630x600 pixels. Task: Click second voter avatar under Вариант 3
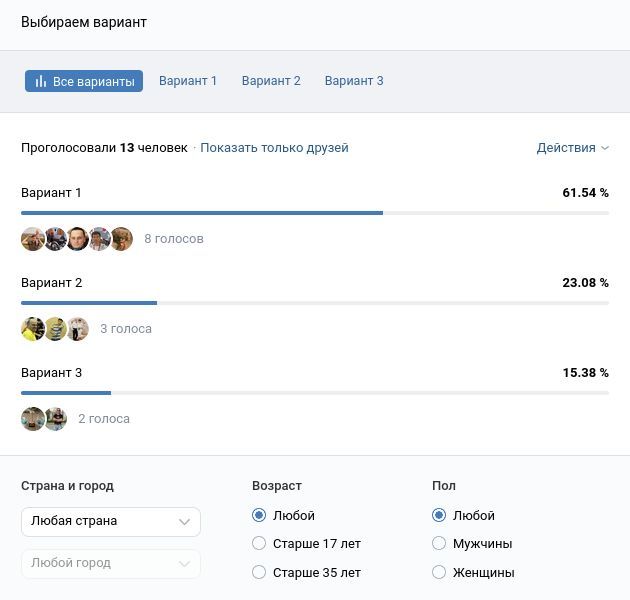pos(56,419)
